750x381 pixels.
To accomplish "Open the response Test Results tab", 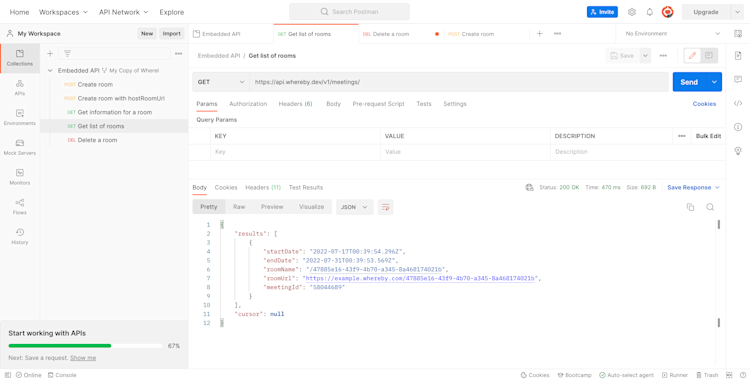I will [306, 187].
